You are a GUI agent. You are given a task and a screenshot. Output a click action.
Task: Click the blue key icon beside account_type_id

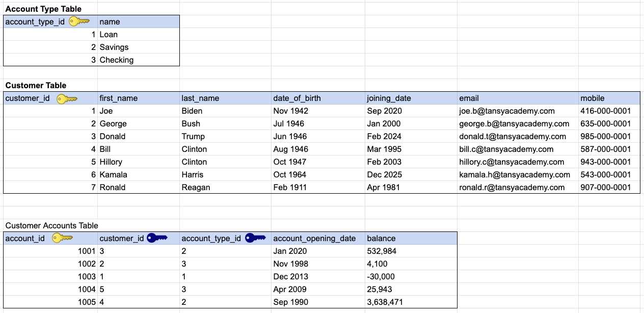click(255, 238)
